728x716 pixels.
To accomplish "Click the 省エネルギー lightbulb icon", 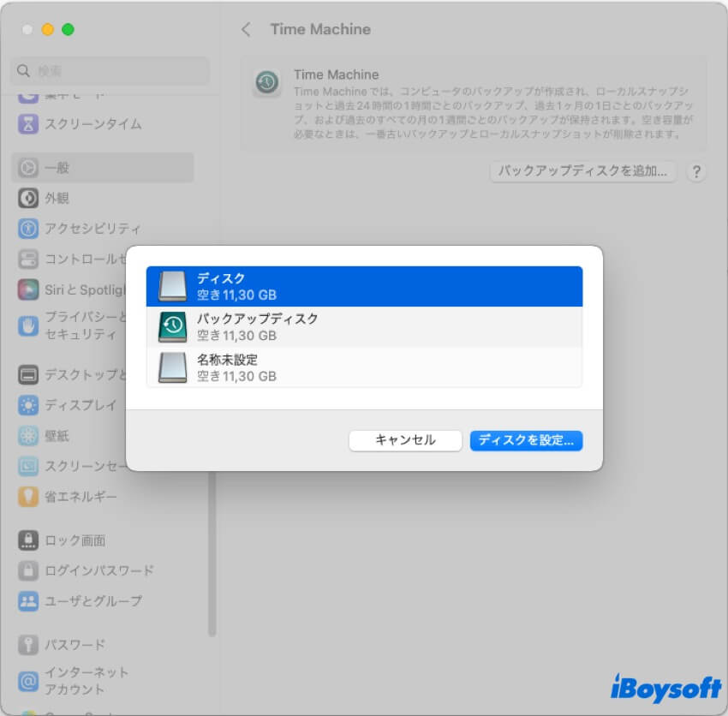I will [x=29, y=496].
